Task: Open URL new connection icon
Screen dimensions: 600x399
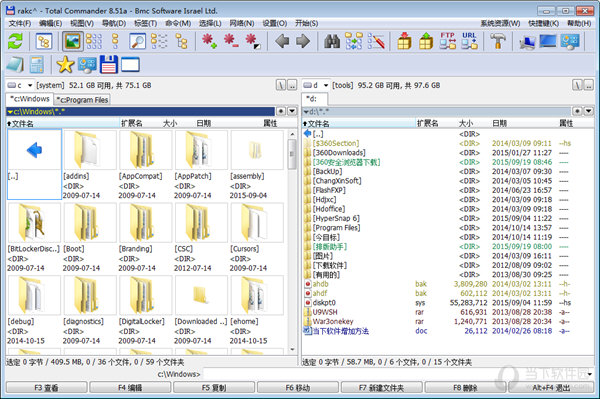Action: pyautogui.click(x=469, y=41)
